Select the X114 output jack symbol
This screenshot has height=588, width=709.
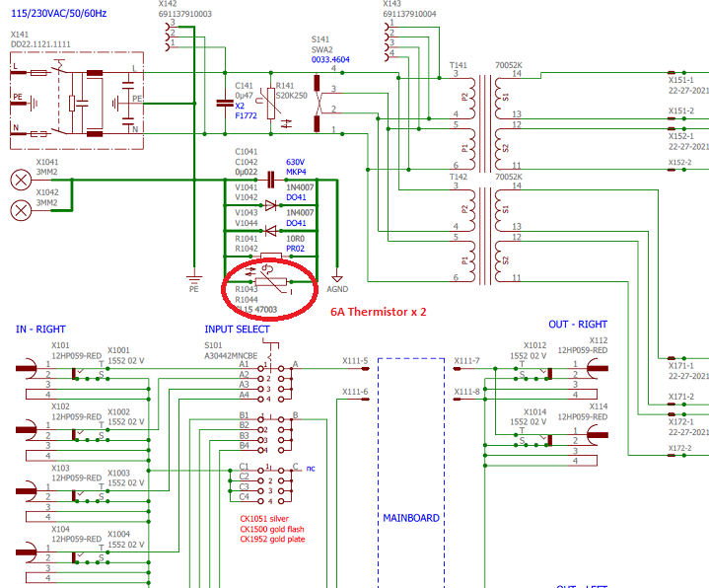[598, 435]
